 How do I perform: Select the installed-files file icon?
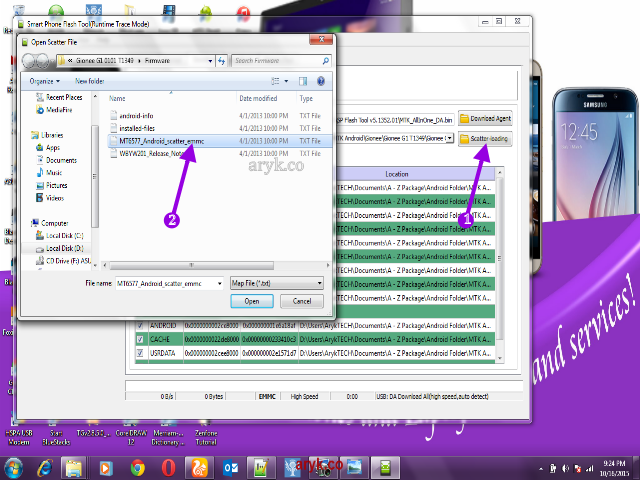click(114, 128)
